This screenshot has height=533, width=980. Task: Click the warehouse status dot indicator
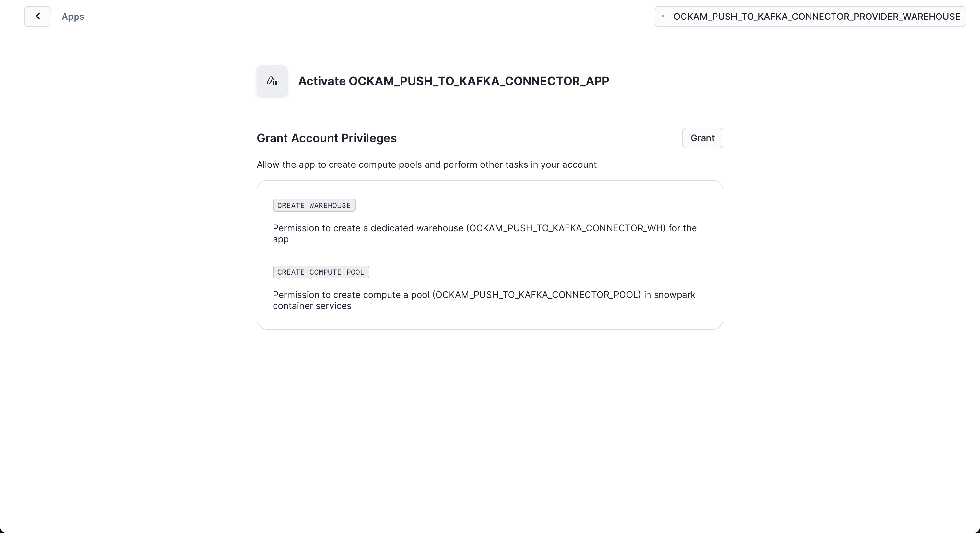(x=663, y=16)
